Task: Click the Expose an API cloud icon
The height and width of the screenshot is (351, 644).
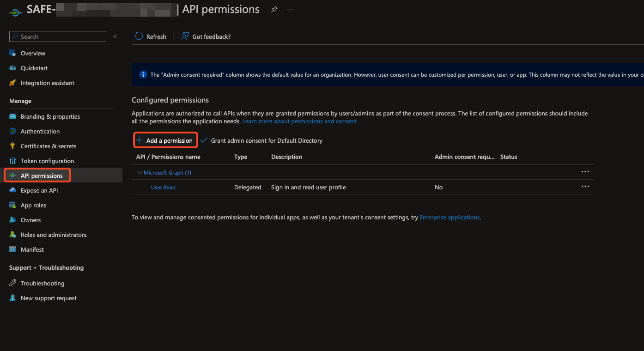Action: [x=12, y=190]
